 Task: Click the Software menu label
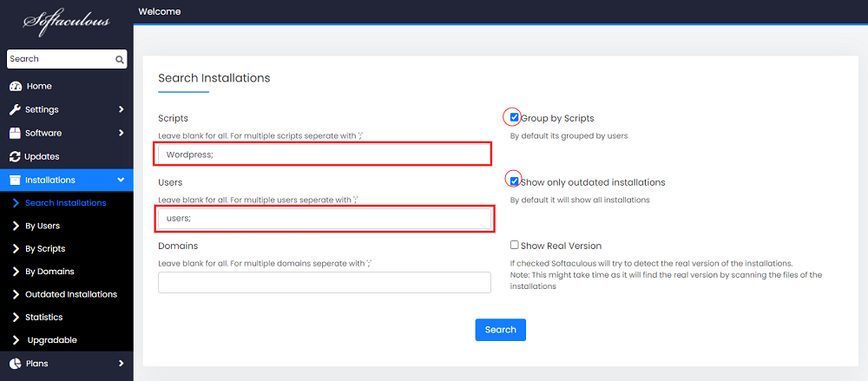43,133
